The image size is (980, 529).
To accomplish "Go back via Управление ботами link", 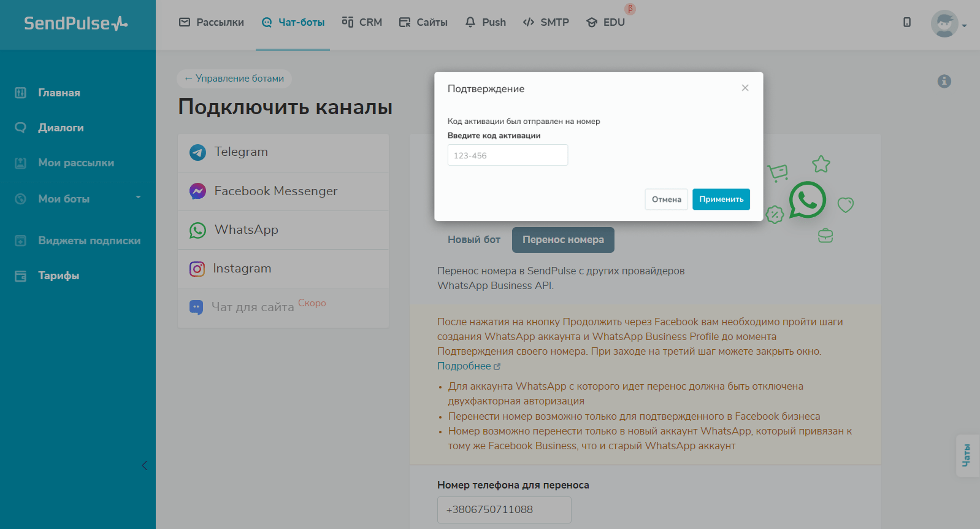I will pyautogui.click(x=234, y=79).
